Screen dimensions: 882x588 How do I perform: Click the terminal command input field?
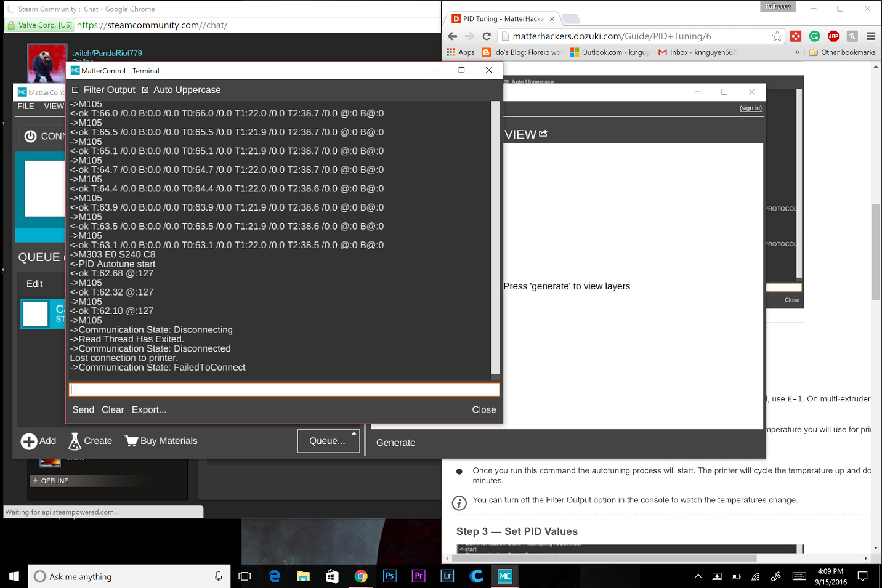coord(284,389)
